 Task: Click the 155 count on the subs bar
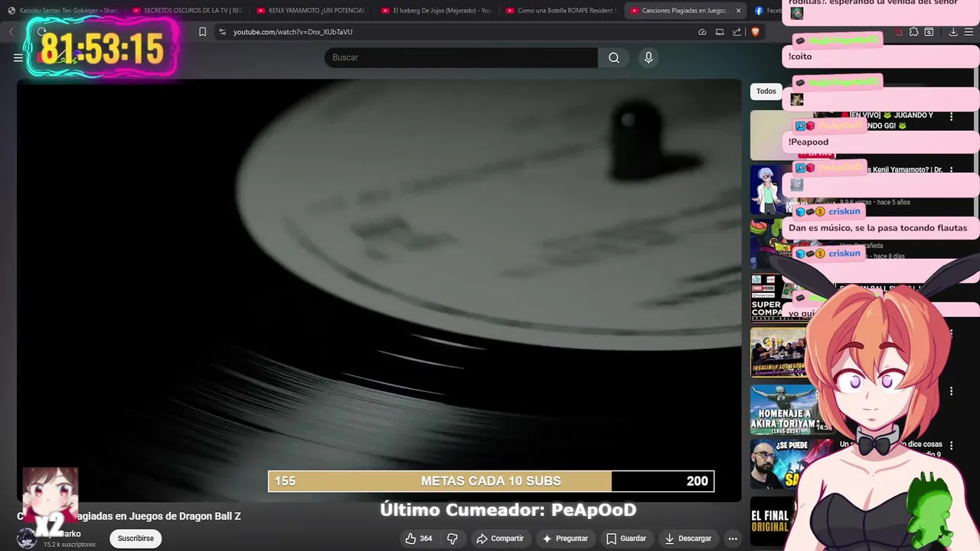tap(285, 481)
